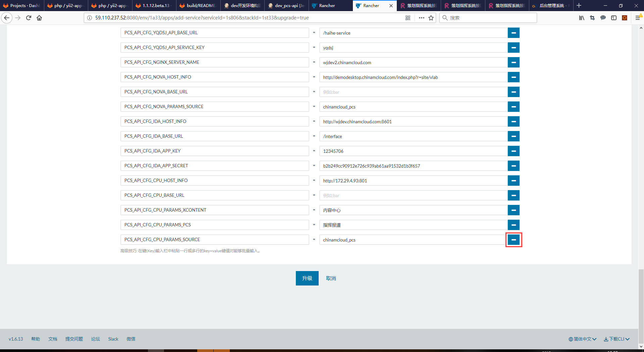
Task: Close the active Rancher tab
Action: pyautogui.click(x=391, y=6)
